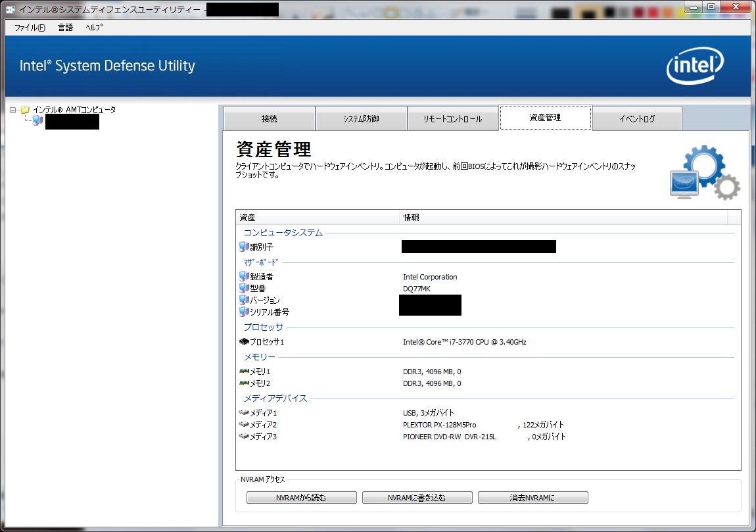Click the 情報 column header
This screenshot has height=532, width=756.
point(563,218)
